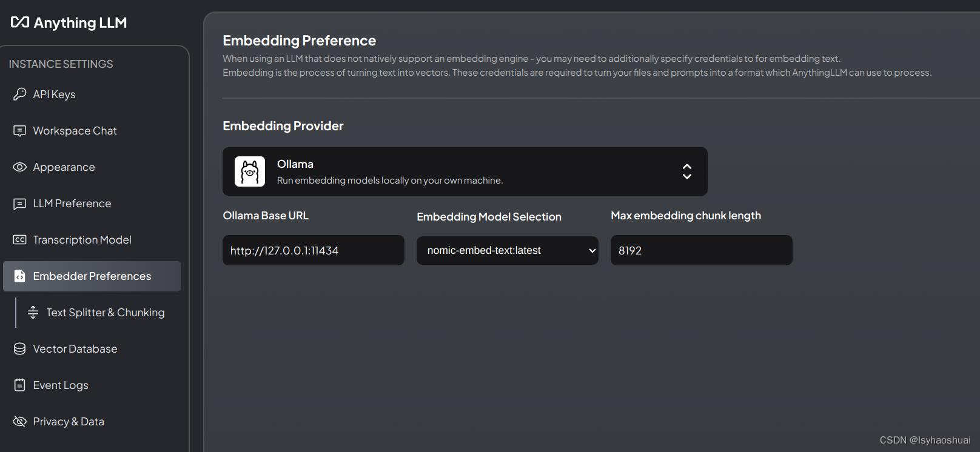Click the Embedding Model Selection label

(x=489, y=217)
